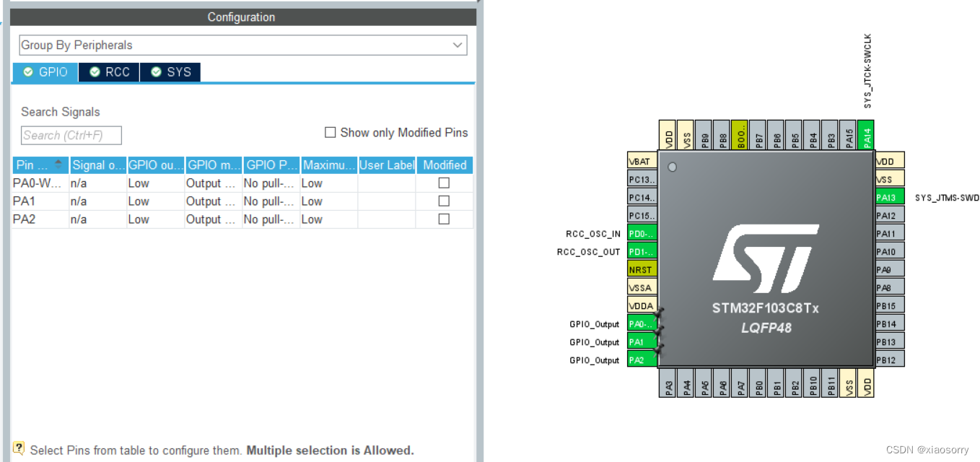Screen dimensions: 980x462
Task: Click the User Label column header
Action: click(387, 165)
